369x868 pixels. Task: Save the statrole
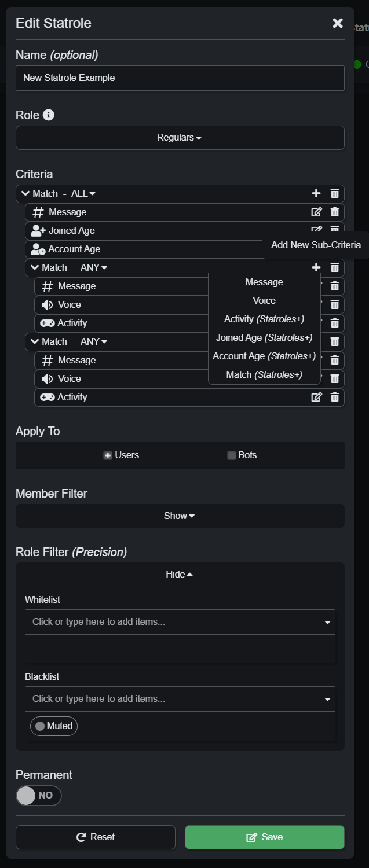(265, 837)
